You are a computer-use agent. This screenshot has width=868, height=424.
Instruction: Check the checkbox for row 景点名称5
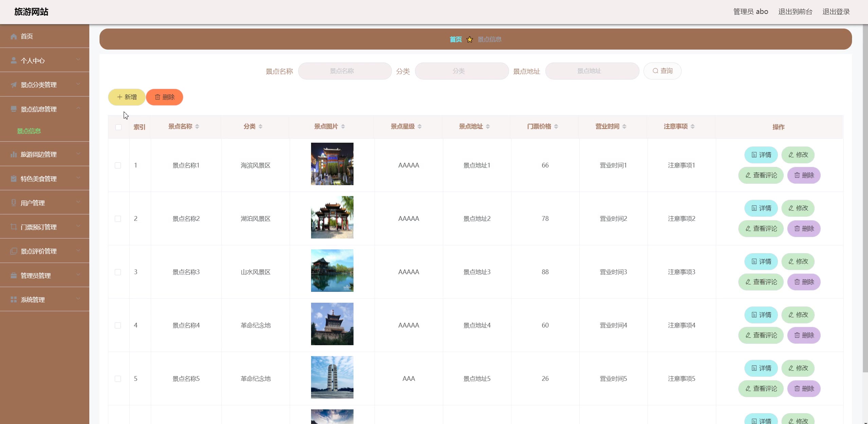point(118,379)
